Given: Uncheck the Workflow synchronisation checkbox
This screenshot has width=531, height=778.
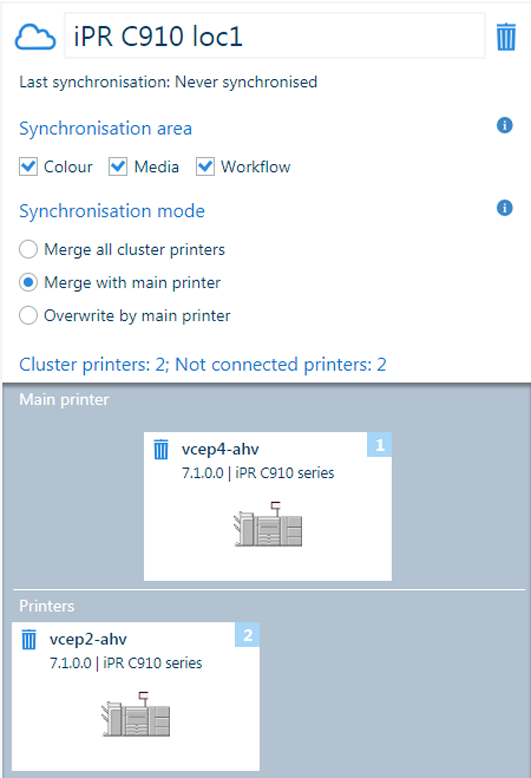Looking at the screenshot, I should [205, 167].
